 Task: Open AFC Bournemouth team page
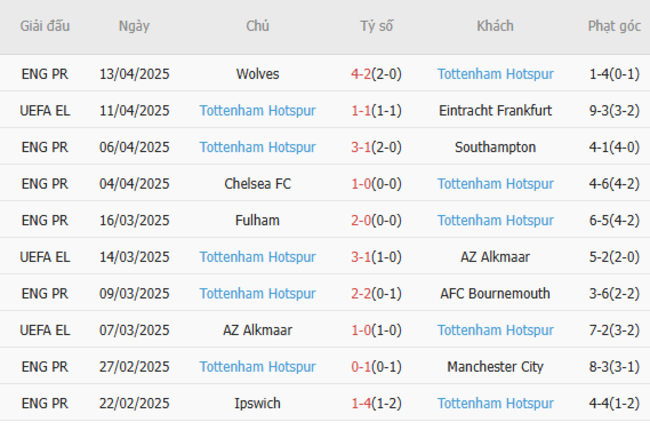(495, 294)
